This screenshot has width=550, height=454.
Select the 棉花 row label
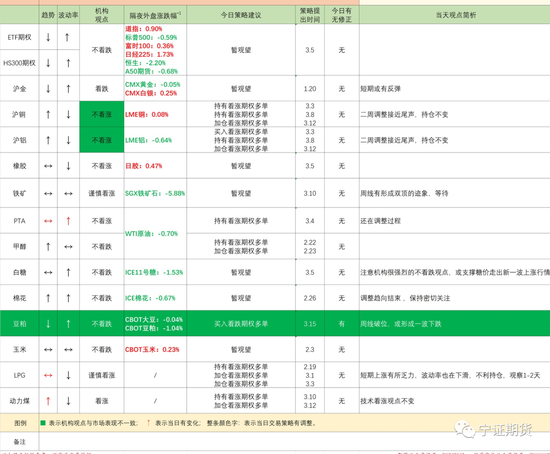coord(19,298)
